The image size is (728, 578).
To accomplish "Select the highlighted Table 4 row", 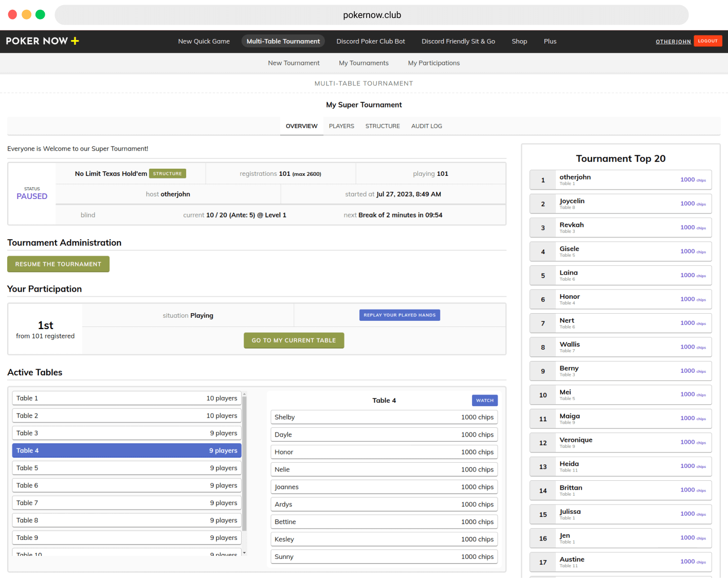I will coord(126,451).
